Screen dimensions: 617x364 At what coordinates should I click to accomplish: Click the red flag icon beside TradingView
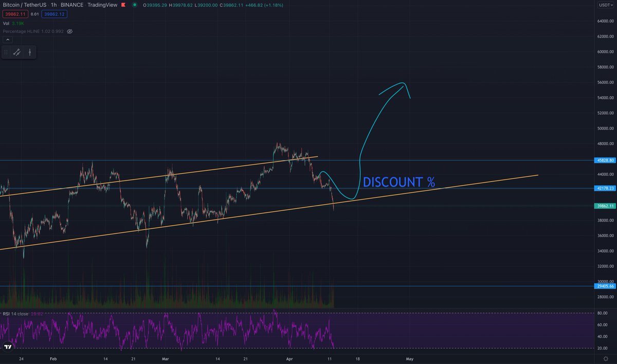pos(124,5)
